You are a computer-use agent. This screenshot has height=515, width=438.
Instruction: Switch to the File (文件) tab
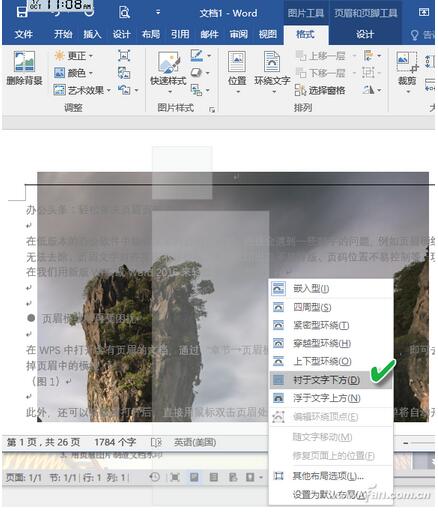pos(24,34)
